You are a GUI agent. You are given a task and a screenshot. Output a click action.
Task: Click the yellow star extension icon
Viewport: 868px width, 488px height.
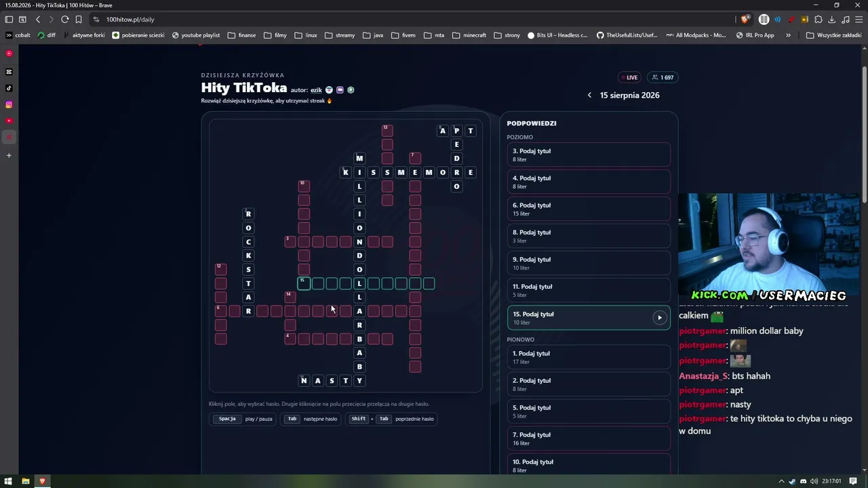805,20
